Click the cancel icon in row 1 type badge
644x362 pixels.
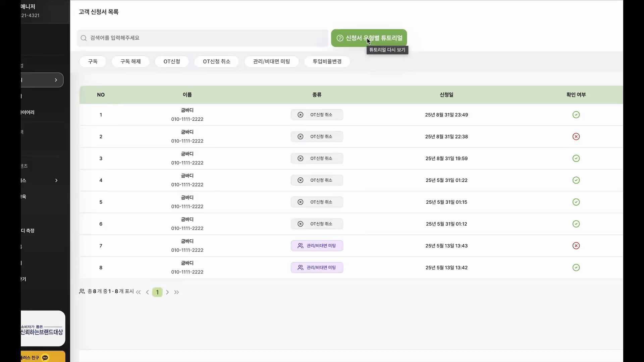coord(301,115)
